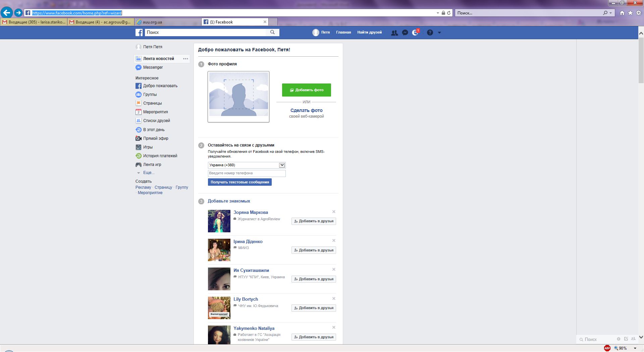Open Friend requests icon in top bar
Viewport: 644px width, 352px height.
tap(394, 33)
